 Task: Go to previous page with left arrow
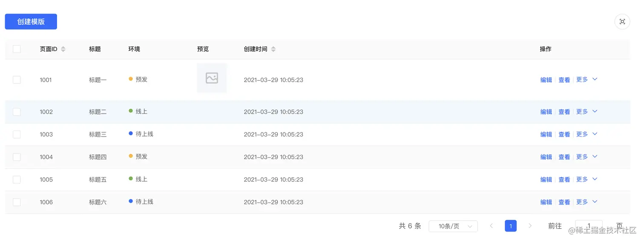491,226
